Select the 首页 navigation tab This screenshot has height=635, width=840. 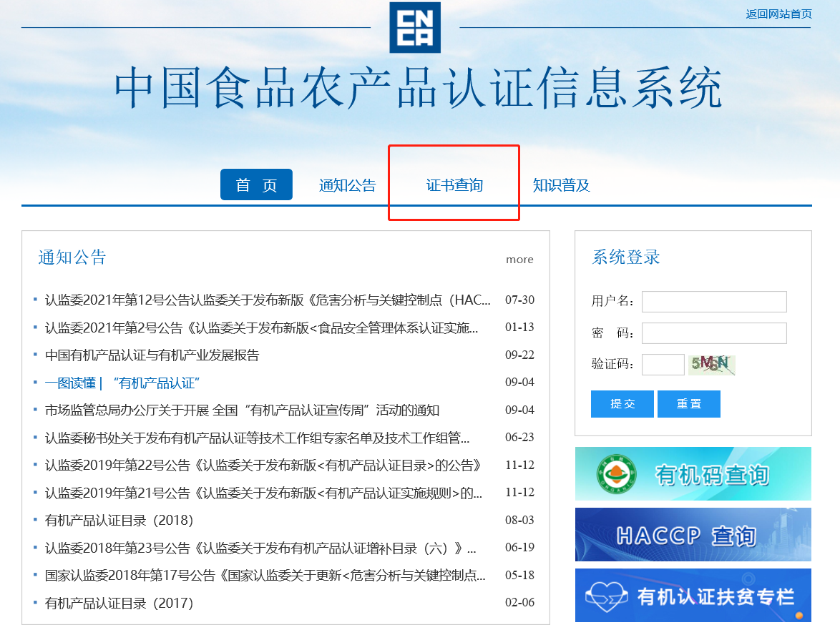[x=256, y=184]
